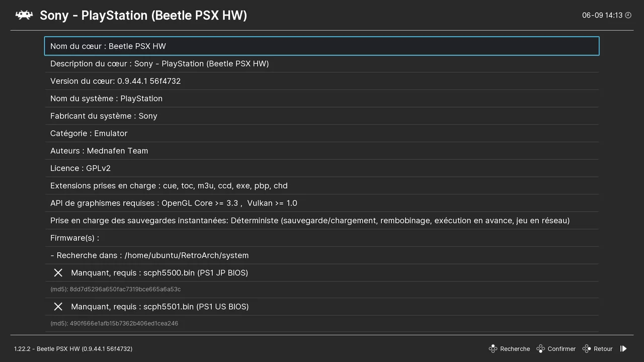Select 'Recherche dans : /home/ubuntu/RetroArch/system' row
The width and height of the screenshot is (644, 362).
(x=322, y=255)
